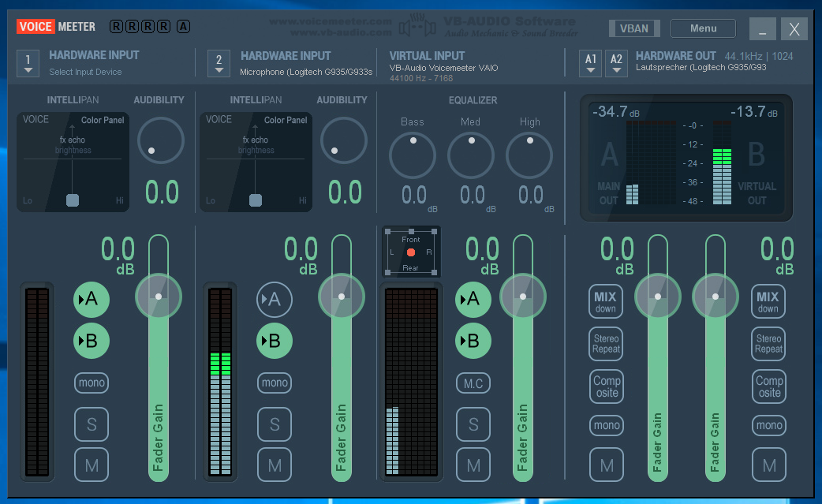Click the red dot in the Front/Rear panner
The height and width of the screenshot is (504, 822).
(411, 252)
